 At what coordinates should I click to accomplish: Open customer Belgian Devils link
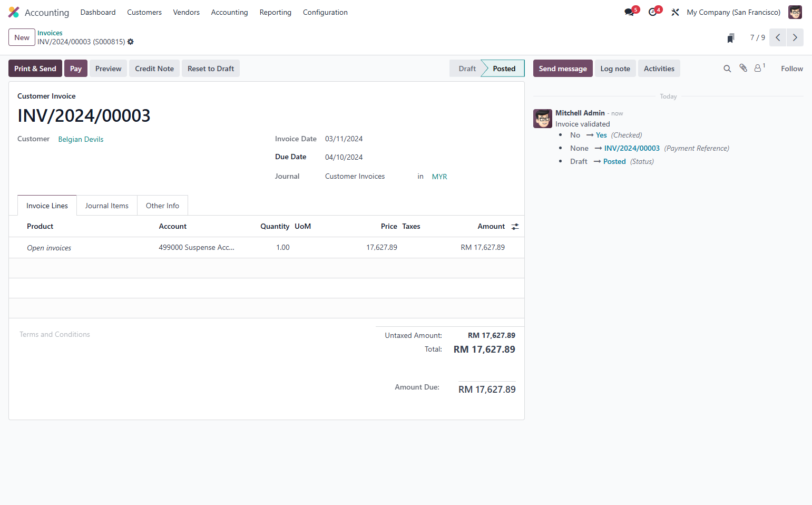[x=81, y=139]
